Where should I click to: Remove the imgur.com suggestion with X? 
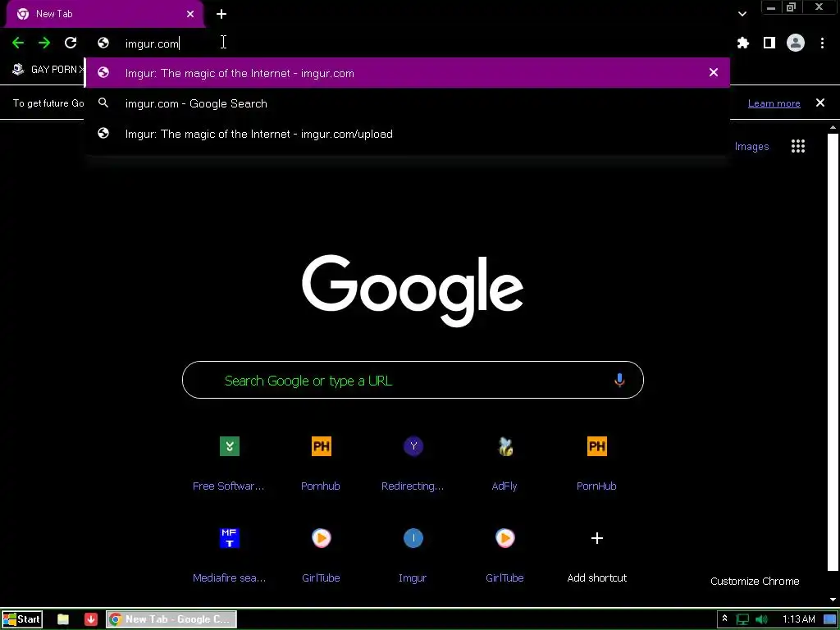[x=714, y=72]
